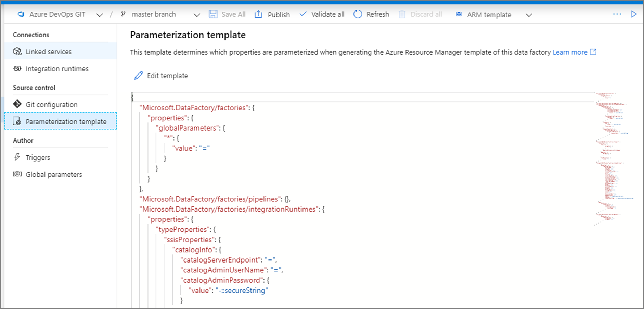
Task: Open Git configuration under Source control
Action: pos(61,104)
